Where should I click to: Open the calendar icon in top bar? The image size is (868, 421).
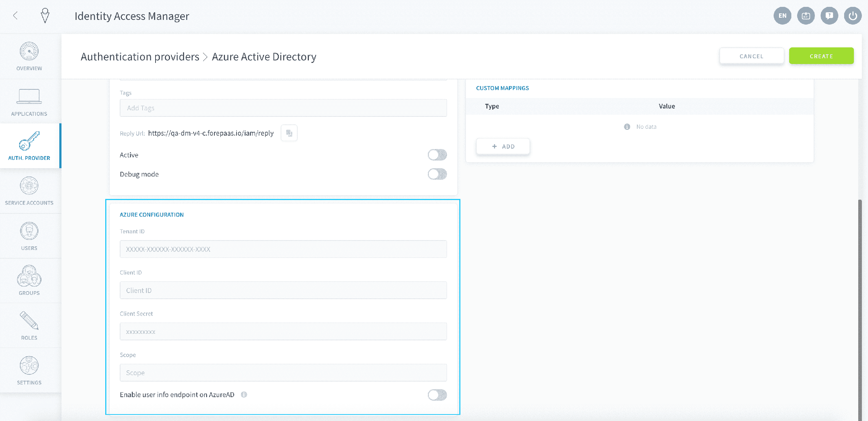(x=806, y=16)
